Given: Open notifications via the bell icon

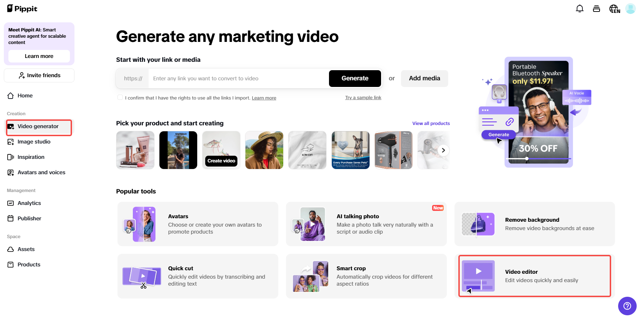Looking at the screenshot, I should pos(579,8).
